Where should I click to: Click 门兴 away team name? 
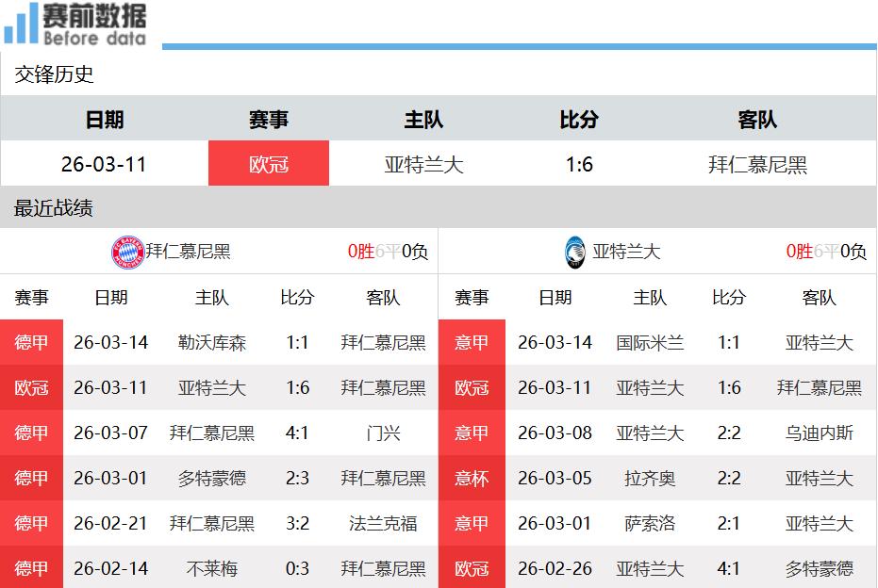[383, 433]
